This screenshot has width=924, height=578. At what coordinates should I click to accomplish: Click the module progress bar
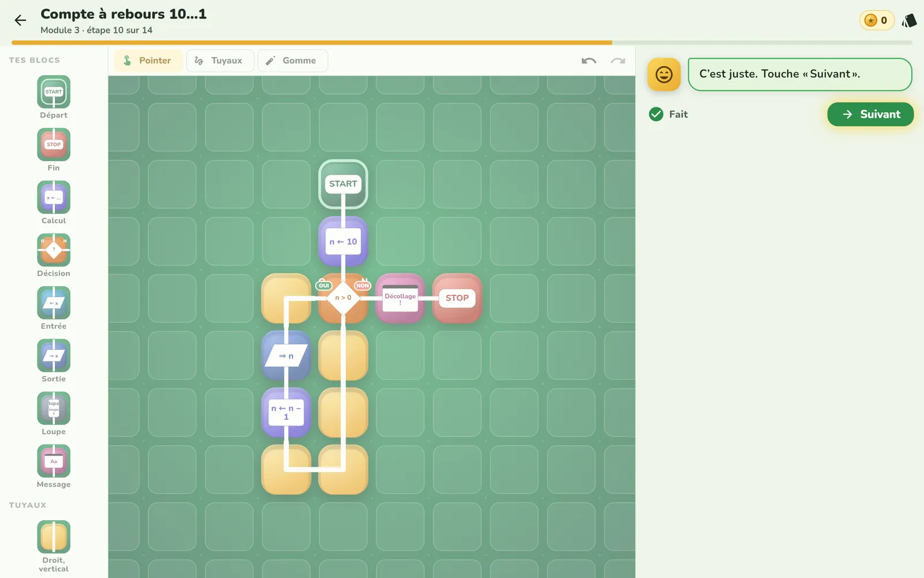coord(462,43)
